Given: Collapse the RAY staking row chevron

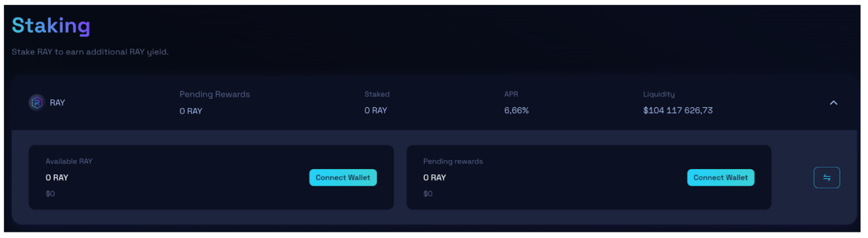Looking at the screenshot, I should click(x=833, y=103).
